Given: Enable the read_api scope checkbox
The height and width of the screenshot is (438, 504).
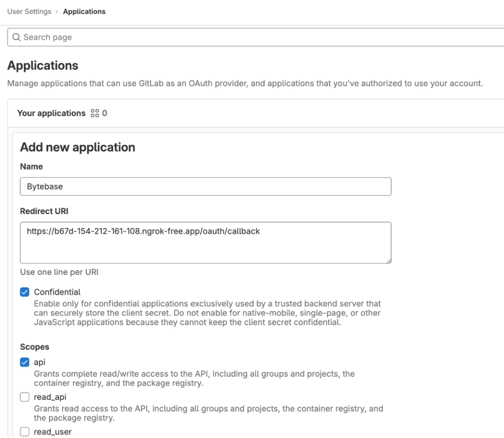Looking at the screenshot, I should [x=25, y=397].
